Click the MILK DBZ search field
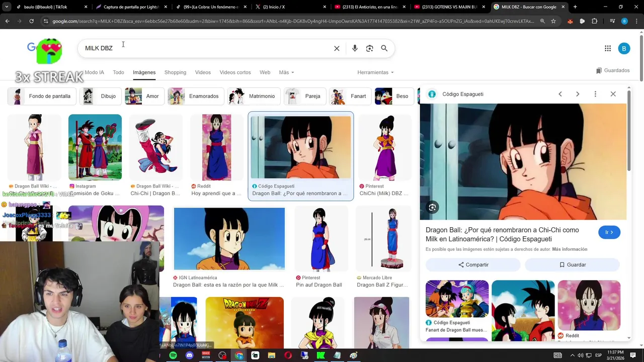The image size is (644, 362). (x=206, y=48)
